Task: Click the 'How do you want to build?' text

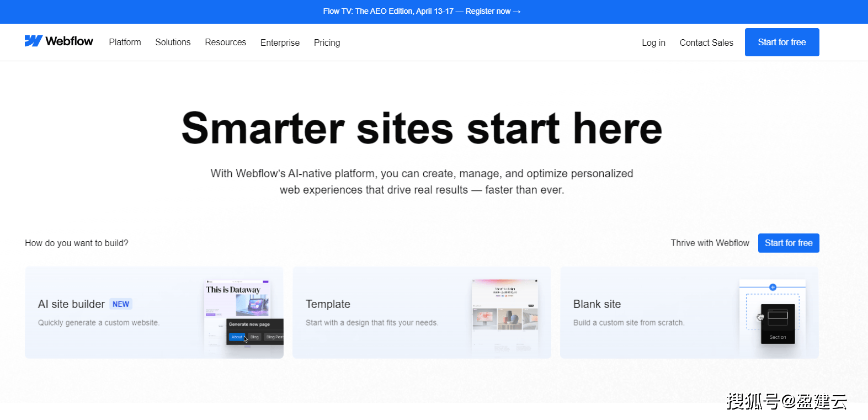Action: coord(77,243)
